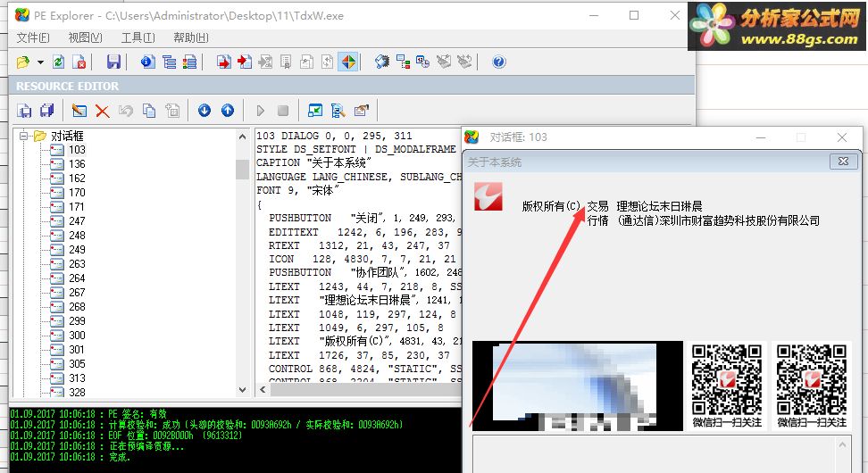The height and width of the screenshot is (473, 868).
Task: Toggle the highlighted Resource Editor toolbar icon
Action: click(348, 62)
